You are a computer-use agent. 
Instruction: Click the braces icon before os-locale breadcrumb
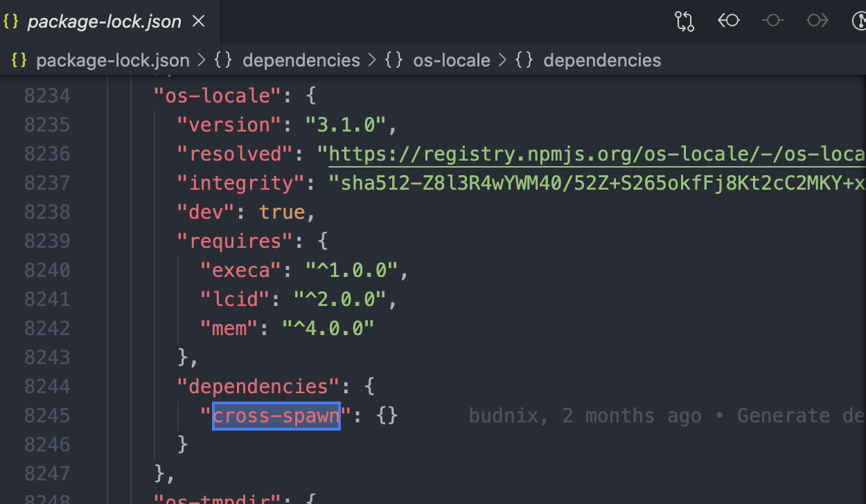tap(392, 60)
